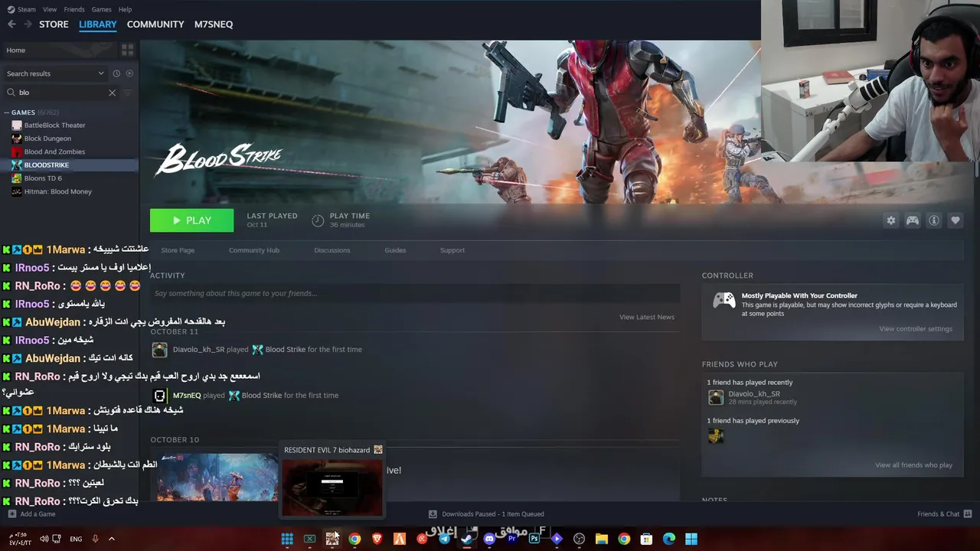Click Resident Evil 7 biohazard preview thumbnail

(x=332, y=487)
